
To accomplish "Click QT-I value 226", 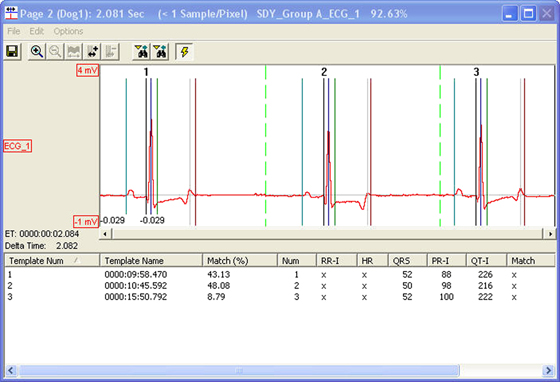I will (x=485, y=275).
